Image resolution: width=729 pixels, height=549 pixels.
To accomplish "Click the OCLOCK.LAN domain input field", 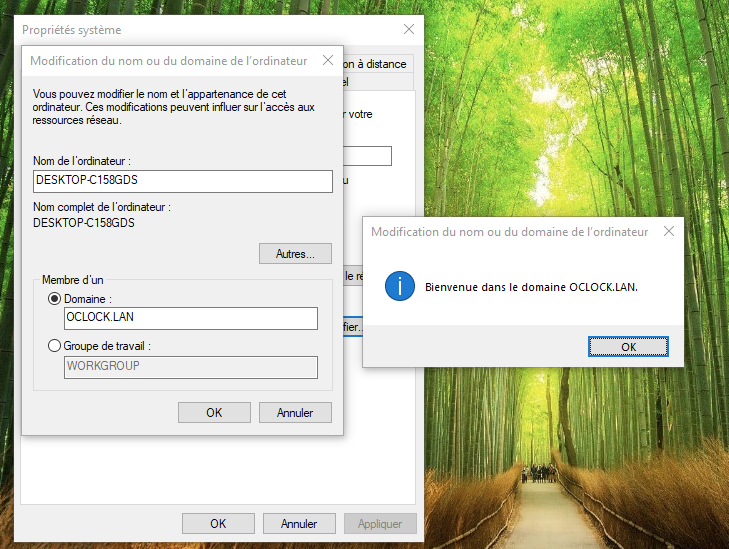I will pyautogui.click(x=190, y=318).
